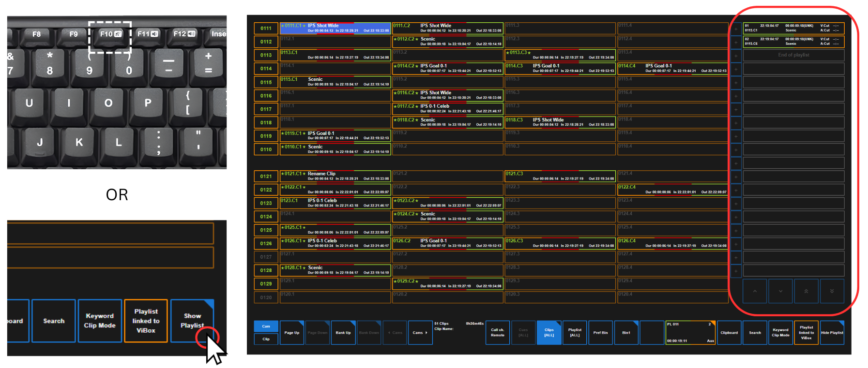The height and width of the screenshot is (368, 868).
Task: Click the plus button at end of row 0114
Action: click(x=736, y=69)
